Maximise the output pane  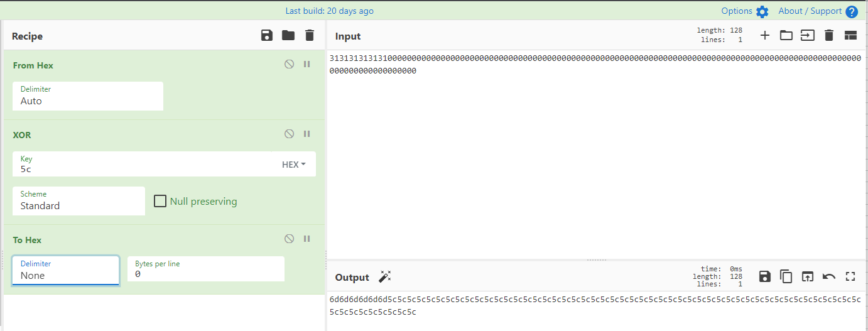850,276
